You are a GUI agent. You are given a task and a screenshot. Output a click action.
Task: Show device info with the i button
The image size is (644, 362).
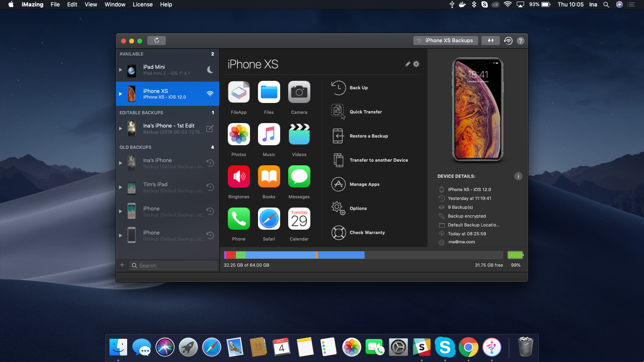(518, 176)
